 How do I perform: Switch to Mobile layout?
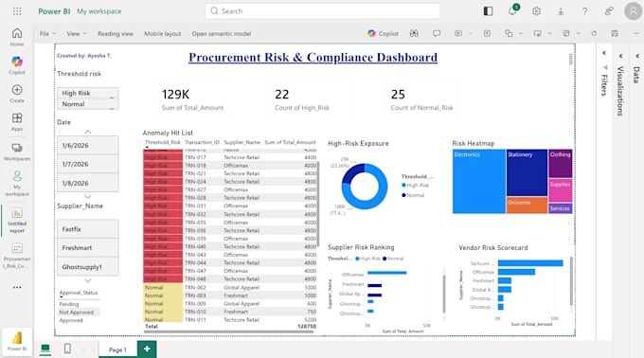click(x=163, y=34)
